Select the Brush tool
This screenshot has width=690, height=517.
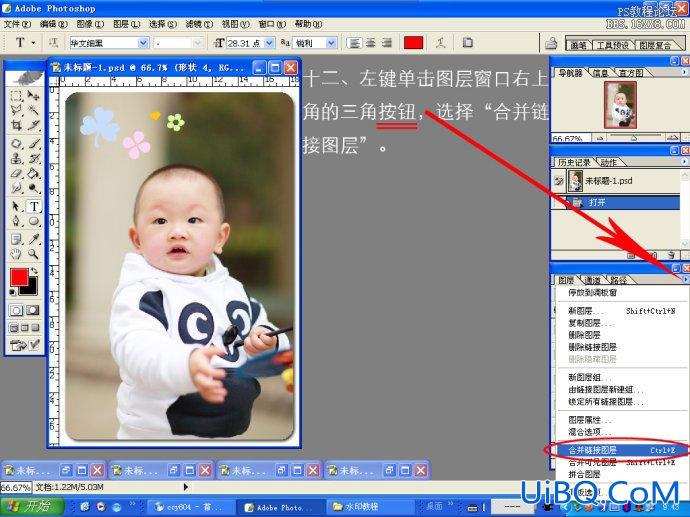click(x=33, y=143)
